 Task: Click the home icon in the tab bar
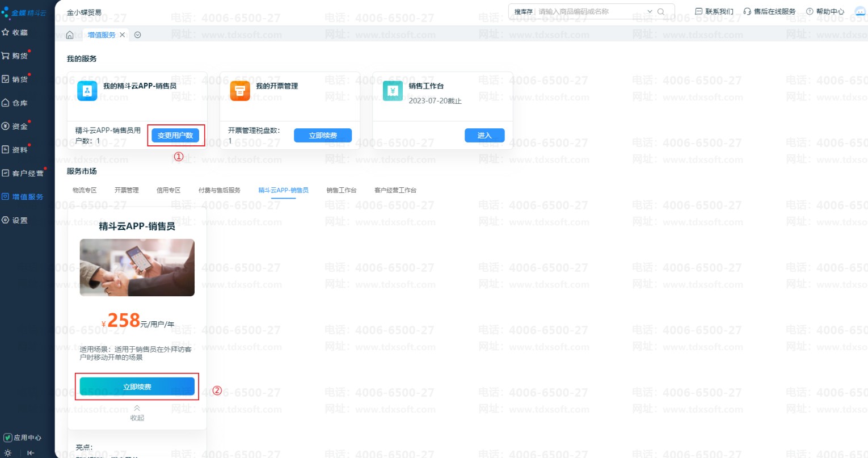tap(70, 35)
